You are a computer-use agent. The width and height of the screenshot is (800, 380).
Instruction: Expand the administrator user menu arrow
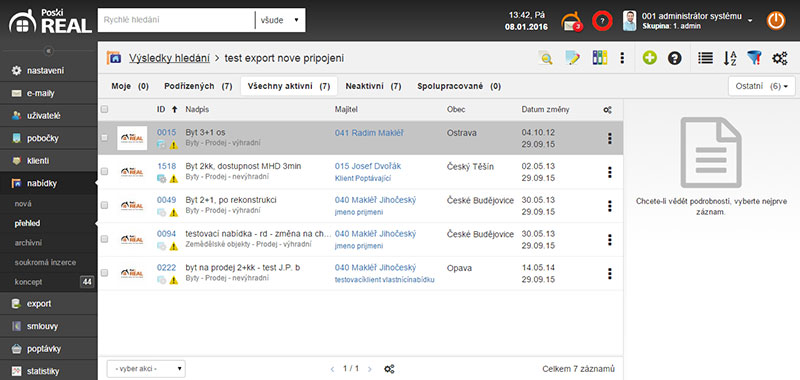(750, 20)
